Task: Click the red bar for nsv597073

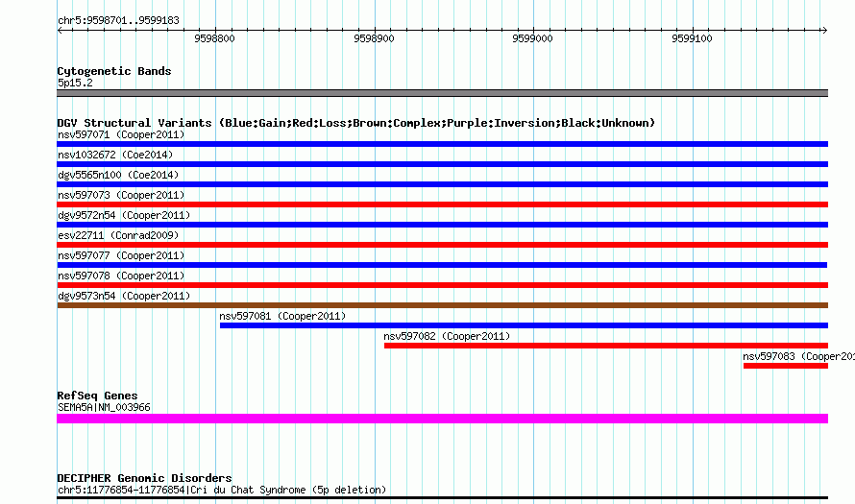Action: 442,204
